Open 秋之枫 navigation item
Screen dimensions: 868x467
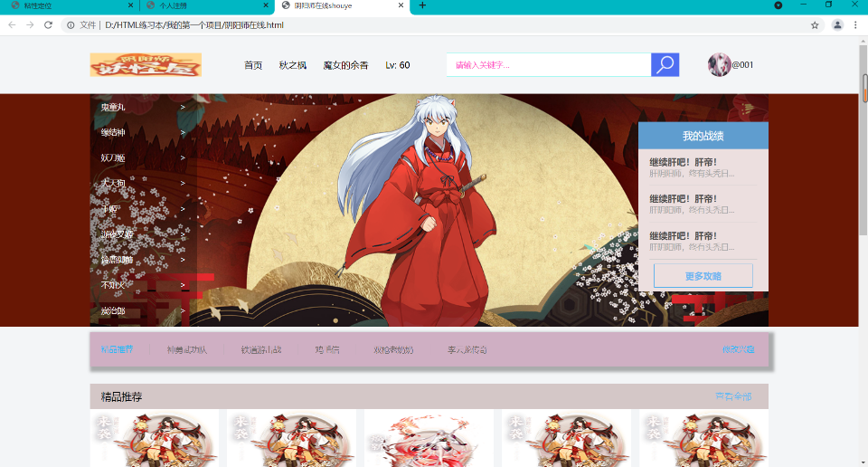(293, 65)
